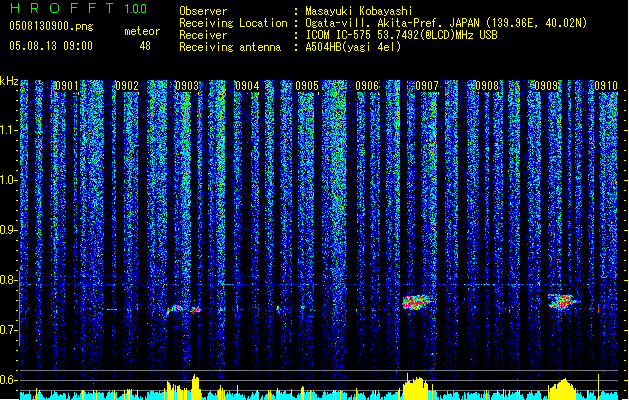Click the large red meteor echo near 0907
The image size is (629, 400).
click(x=417, y=302)
